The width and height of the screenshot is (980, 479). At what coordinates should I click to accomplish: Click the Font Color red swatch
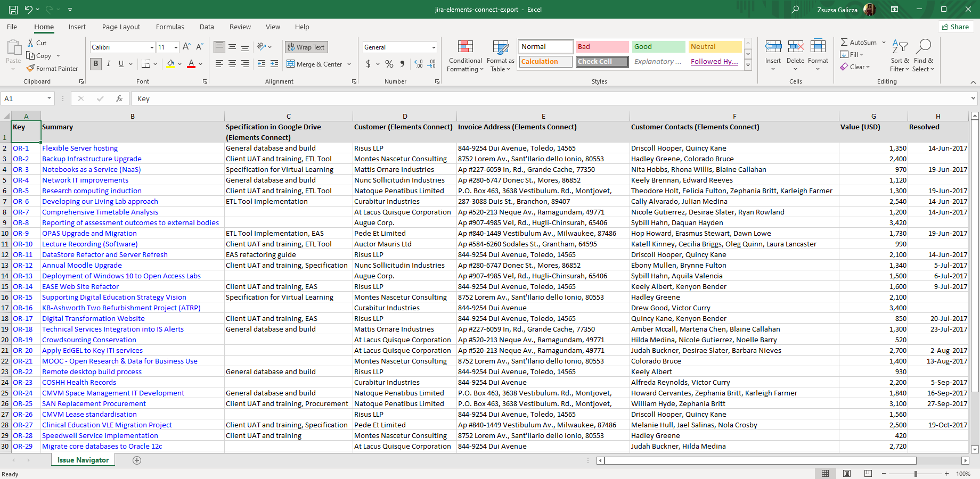point(191,64)
